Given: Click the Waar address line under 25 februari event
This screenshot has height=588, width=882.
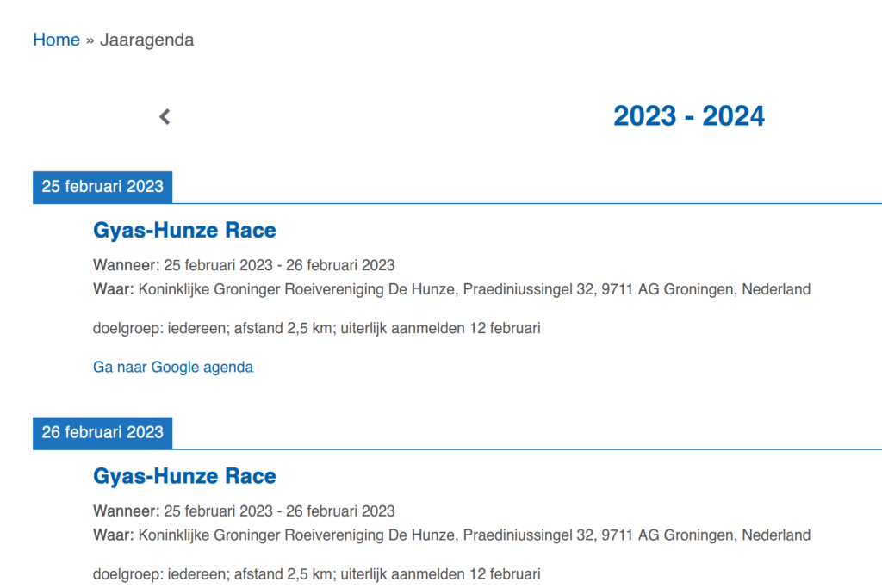Looking at the screenshot, I should pyautogui.click(x=451, y=289).
